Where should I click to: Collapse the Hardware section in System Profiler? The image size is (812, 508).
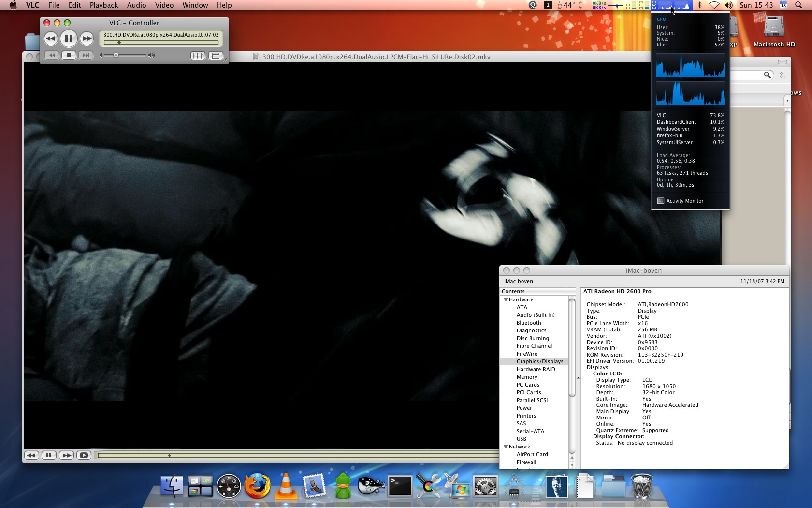point(506,299)
